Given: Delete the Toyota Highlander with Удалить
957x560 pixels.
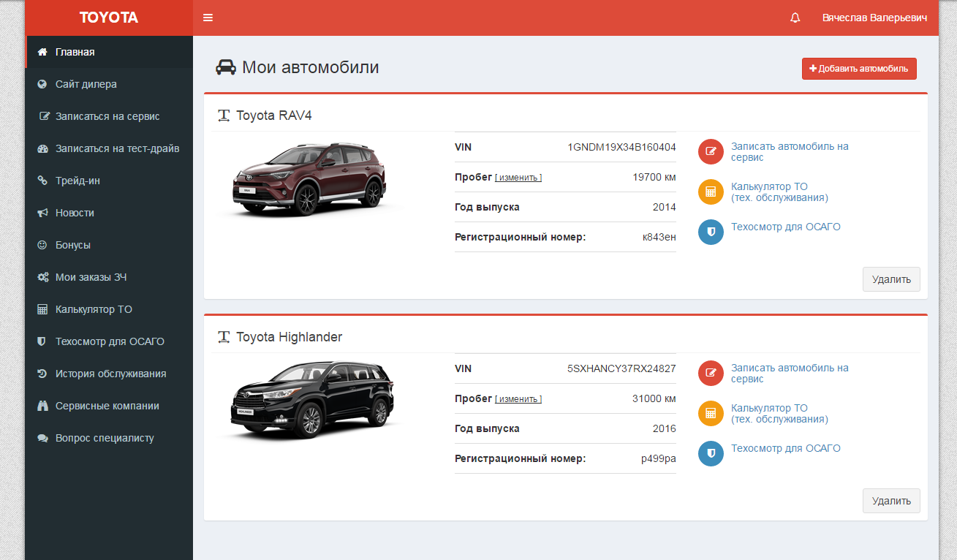Looking at the screenshot, I should (891, 501).
